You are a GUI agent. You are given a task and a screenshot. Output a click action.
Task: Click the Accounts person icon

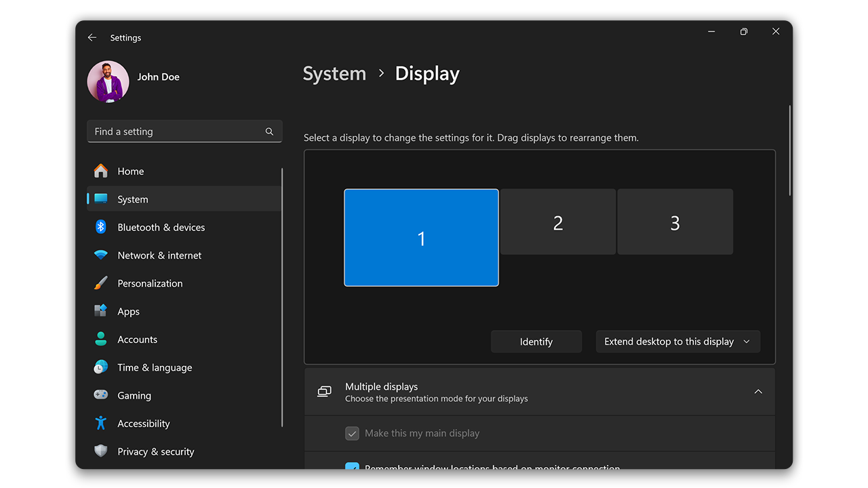(x=100, y=340)
